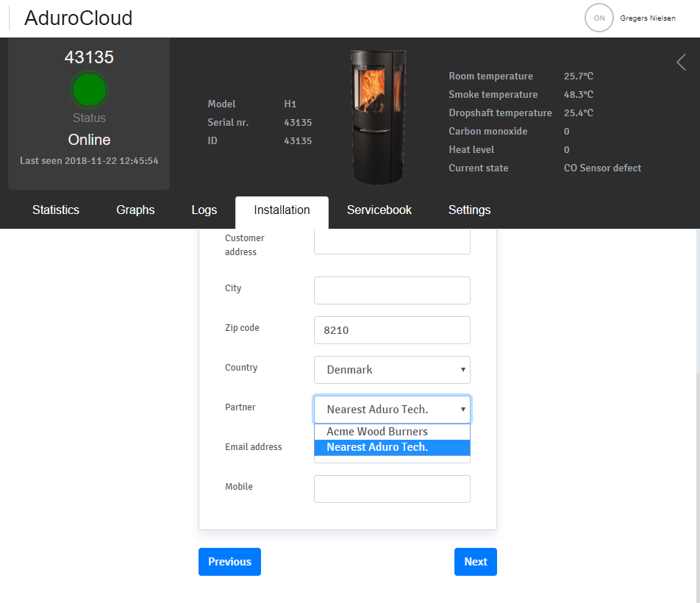Click the Serial nr. 43135 value

(x=298, y=122)
